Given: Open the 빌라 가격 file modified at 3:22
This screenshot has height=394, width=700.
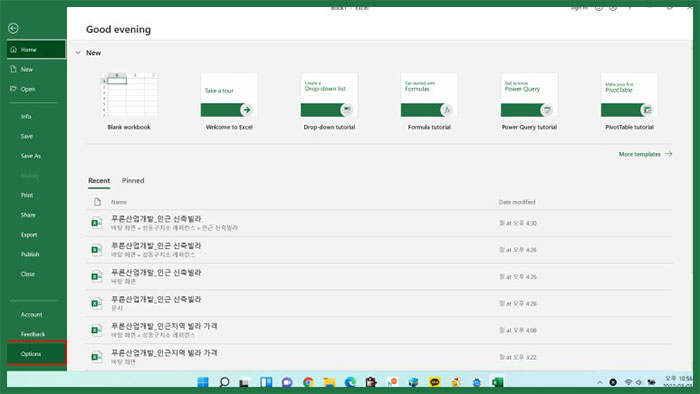Looking at the screenshot, I should point(379,357).
